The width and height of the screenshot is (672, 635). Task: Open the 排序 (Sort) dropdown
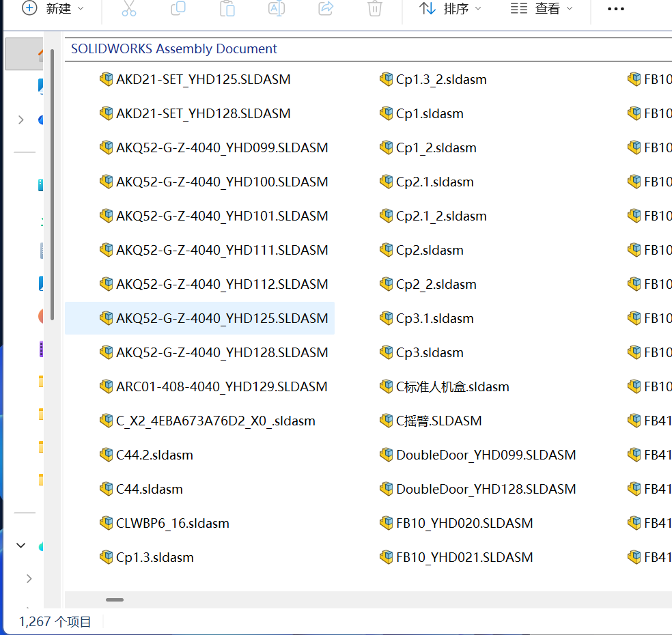pyautogui.click(x=450, y=9)
